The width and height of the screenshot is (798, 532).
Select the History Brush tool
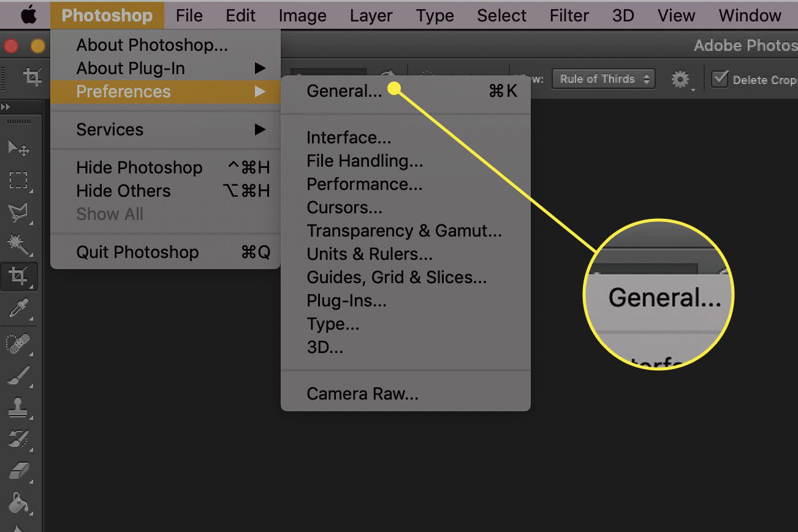pyautogui.click(x=18, y=439)
